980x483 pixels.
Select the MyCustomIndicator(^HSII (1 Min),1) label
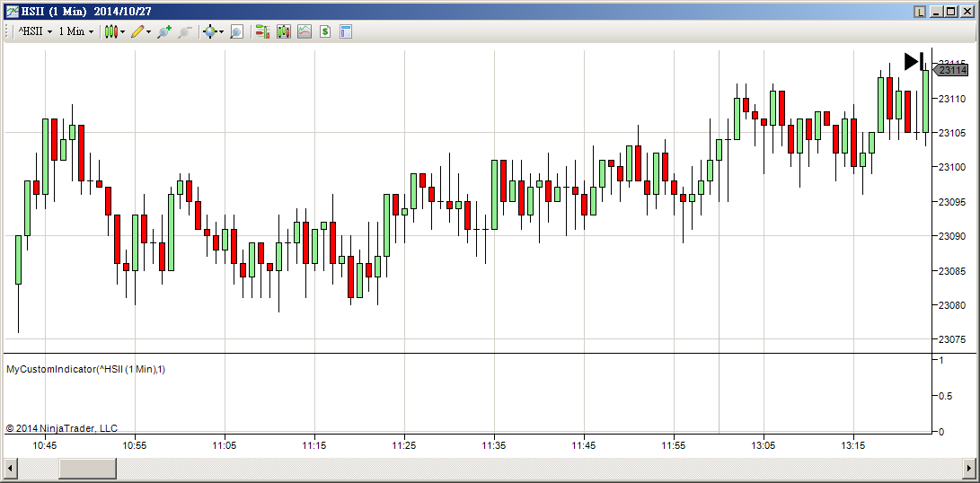85,369
